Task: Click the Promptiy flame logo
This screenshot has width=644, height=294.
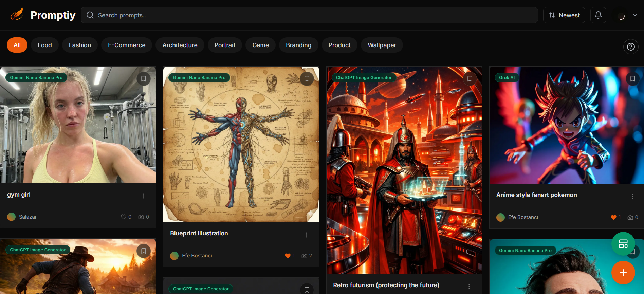Action: (x=17, y=15)
